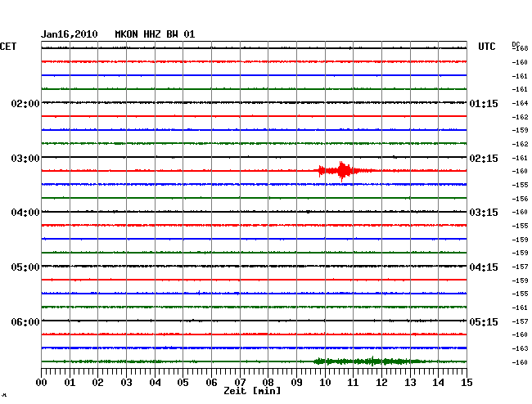This screenshot has height=404, width=532.
Task: Select the 06:00 CET row label
Action: (25, 321)
